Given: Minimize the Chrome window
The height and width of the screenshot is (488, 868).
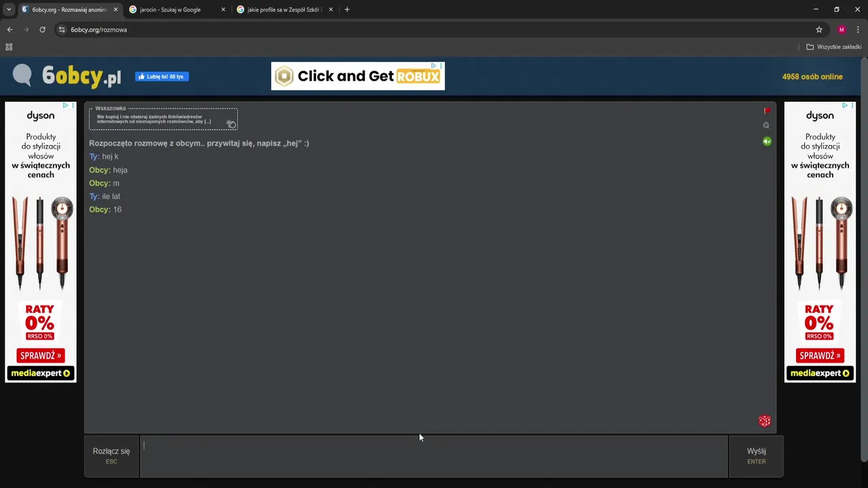Looking at the screenshot, I should click(x=816, y=9).
